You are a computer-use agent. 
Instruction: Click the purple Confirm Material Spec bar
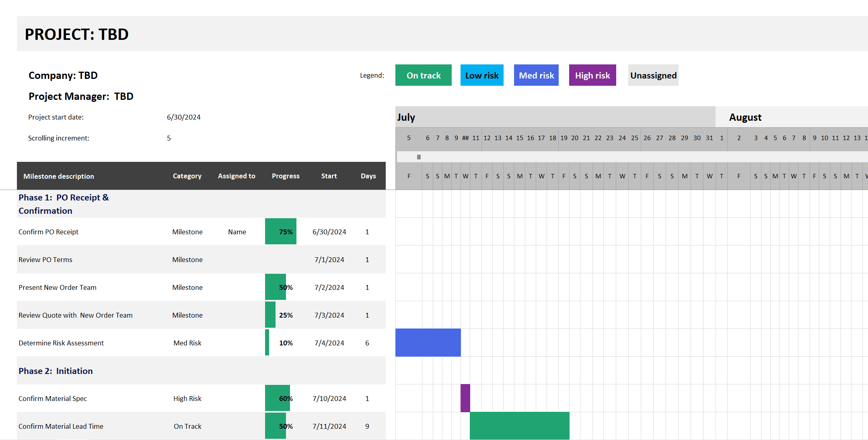(x=465, y=398)
